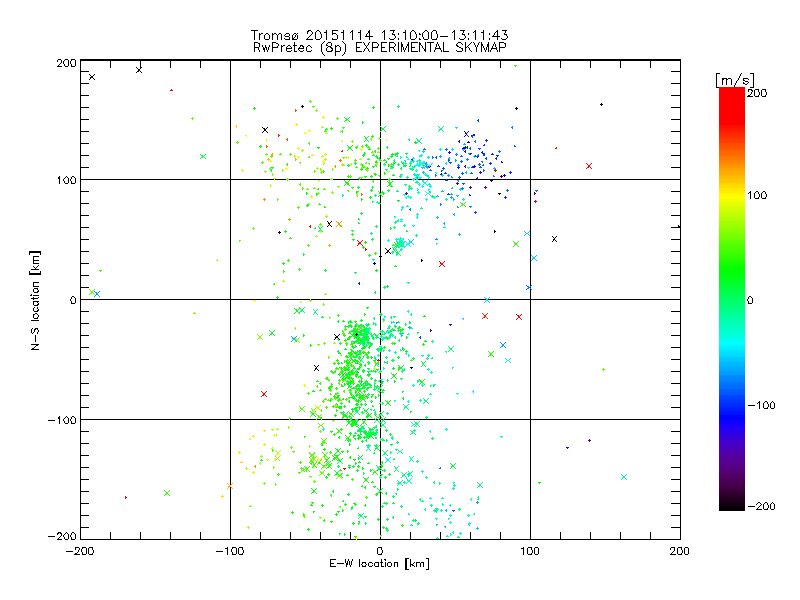The image size is (800, 600).
Task: Click the subtitle 'RwPretec (8p) EXPERIMENTAL SKYMAP'
Action: click(x=379, y=47)
